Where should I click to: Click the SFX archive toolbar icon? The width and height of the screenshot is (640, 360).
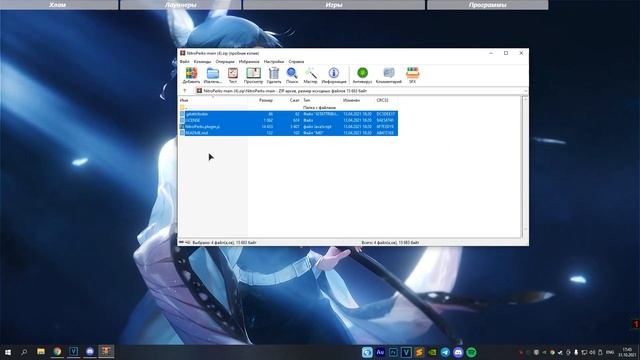click(x=412, y=76)
